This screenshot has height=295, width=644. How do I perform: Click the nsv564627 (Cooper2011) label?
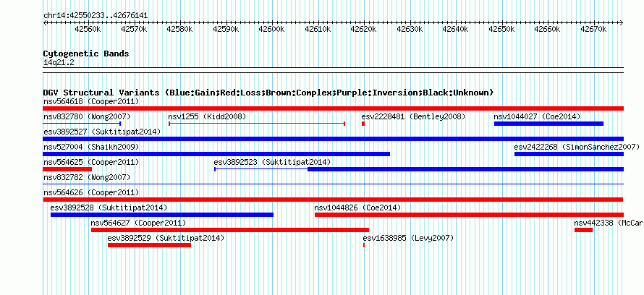click(x=138, y=223)
